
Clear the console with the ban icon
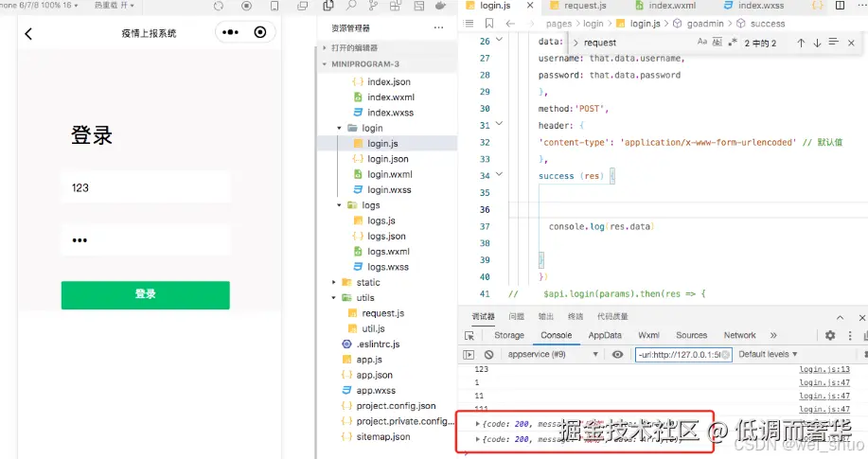pos(488,354)
